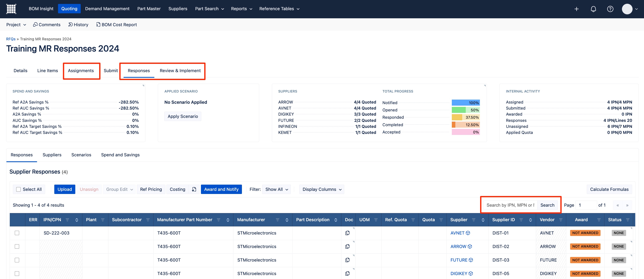Click the plus add icon in header
644x279 pixels.
click(576, 9)
